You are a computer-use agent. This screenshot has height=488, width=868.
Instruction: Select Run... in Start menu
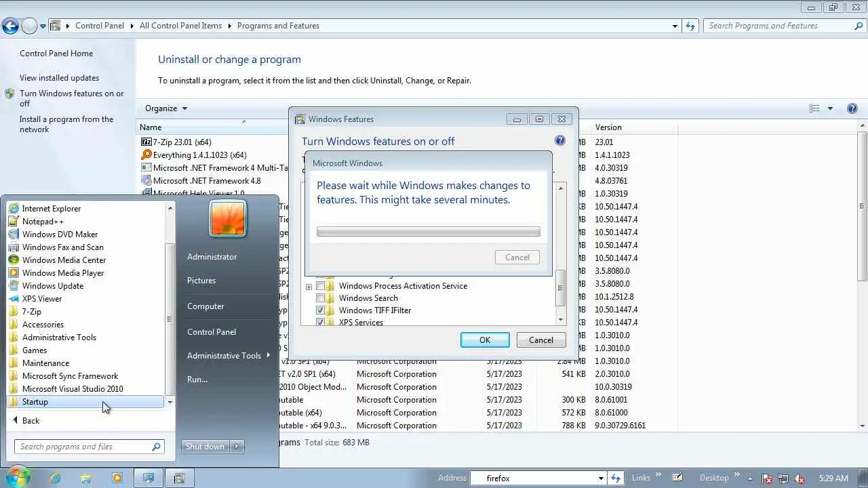tap(197, 380)
